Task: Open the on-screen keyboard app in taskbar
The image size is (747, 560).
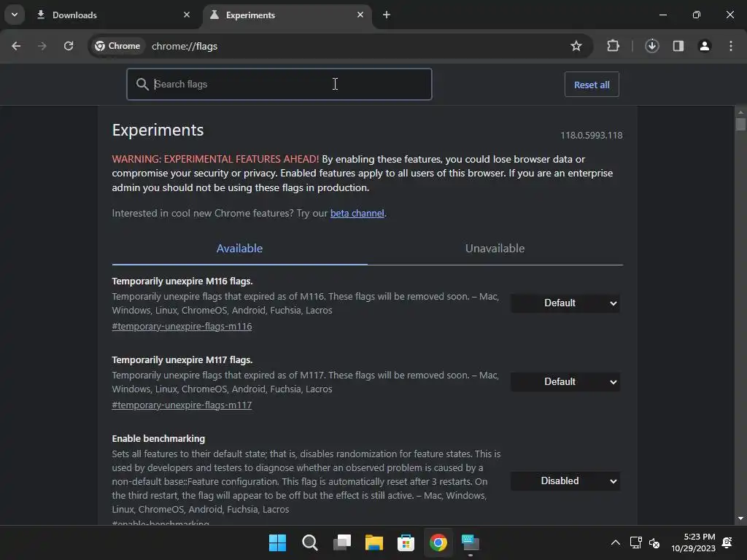Action: coord(471,542)
